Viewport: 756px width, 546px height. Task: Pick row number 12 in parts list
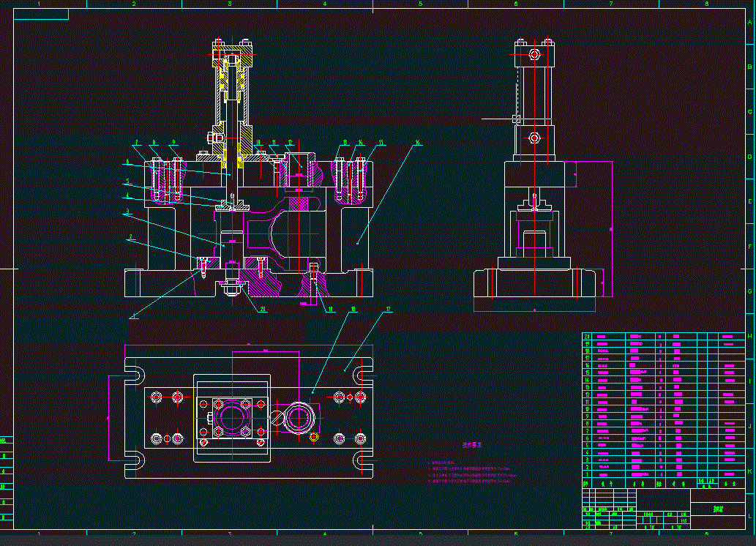pyautogui.click(x=664, y=394)
